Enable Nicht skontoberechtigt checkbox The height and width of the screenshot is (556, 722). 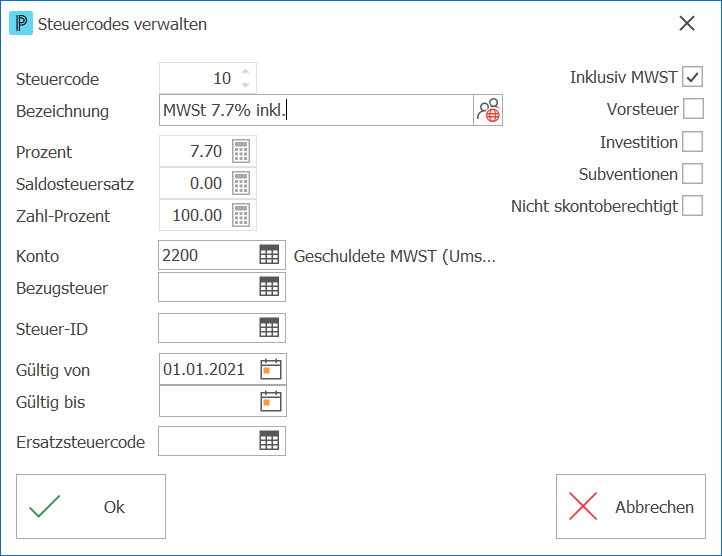(693, 205)
